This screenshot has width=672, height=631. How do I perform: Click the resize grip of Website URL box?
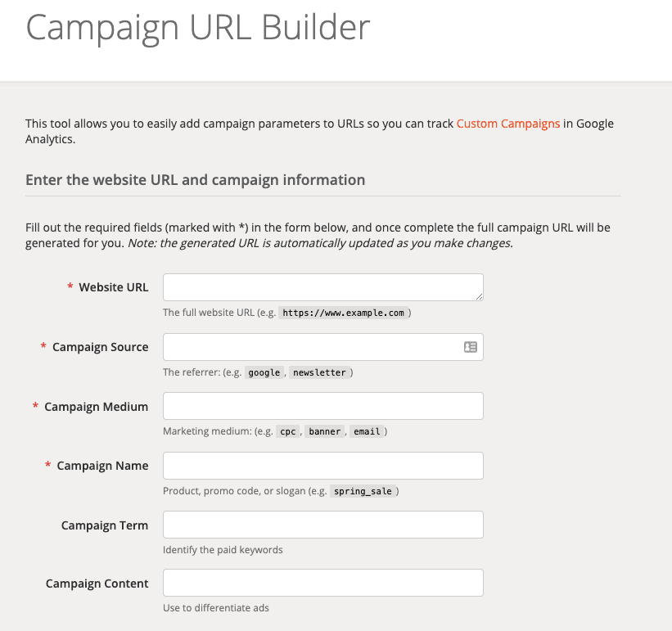[479, 296]
